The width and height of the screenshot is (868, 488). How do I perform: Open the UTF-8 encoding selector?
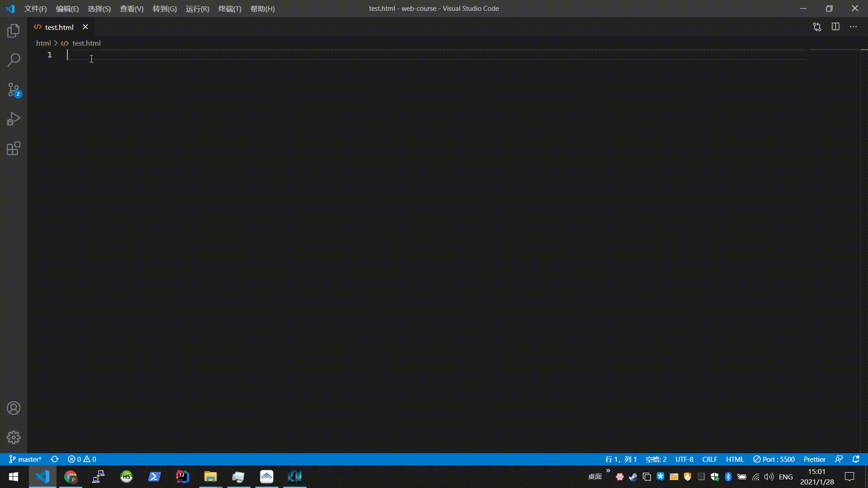pyautogui.click(x=684, y=459)
